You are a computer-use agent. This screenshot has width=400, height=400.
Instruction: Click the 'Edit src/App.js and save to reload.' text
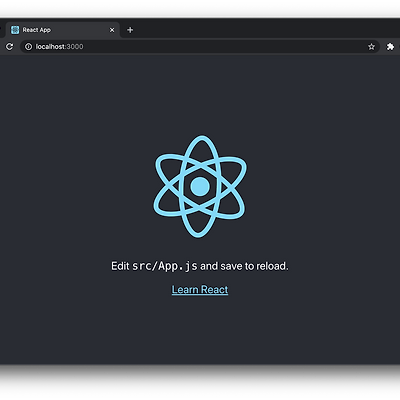(x=200, y=266)
